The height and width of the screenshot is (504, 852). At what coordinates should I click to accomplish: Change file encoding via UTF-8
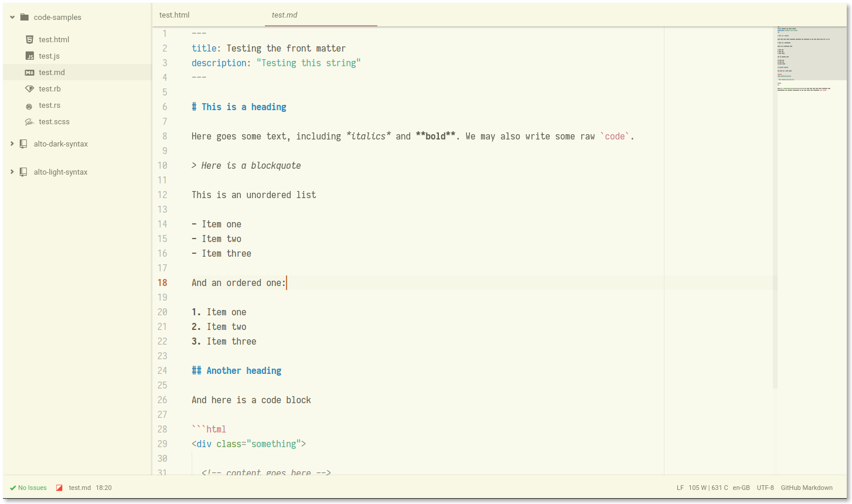[765, 488]
